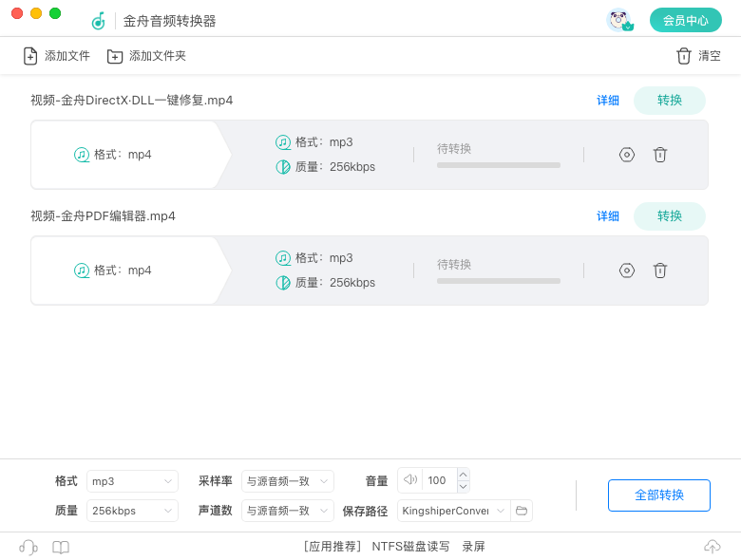Click the speaker volume icon
The height and width of the screenshot is (560, 741).
pyautogui.click(x=410, y=479)
